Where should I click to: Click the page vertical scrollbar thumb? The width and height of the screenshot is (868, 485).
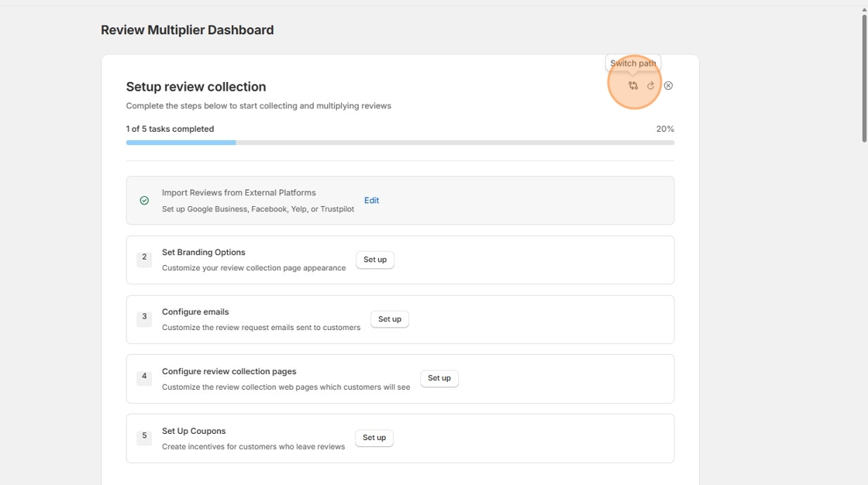pyautogui.click(x=863, y=77)
